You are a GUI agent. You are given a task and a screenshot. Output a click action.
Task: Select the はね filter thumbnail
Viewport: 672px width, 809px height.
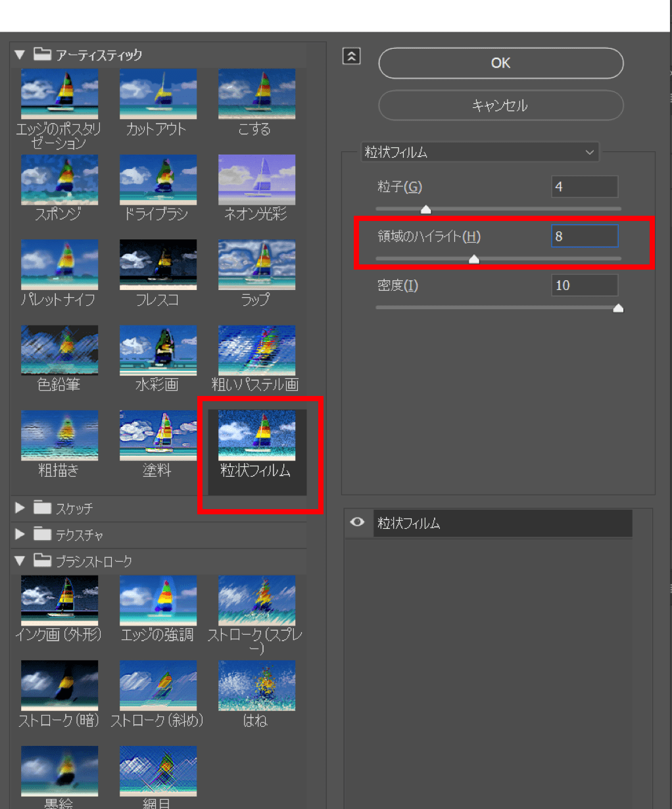click(256, 685)
